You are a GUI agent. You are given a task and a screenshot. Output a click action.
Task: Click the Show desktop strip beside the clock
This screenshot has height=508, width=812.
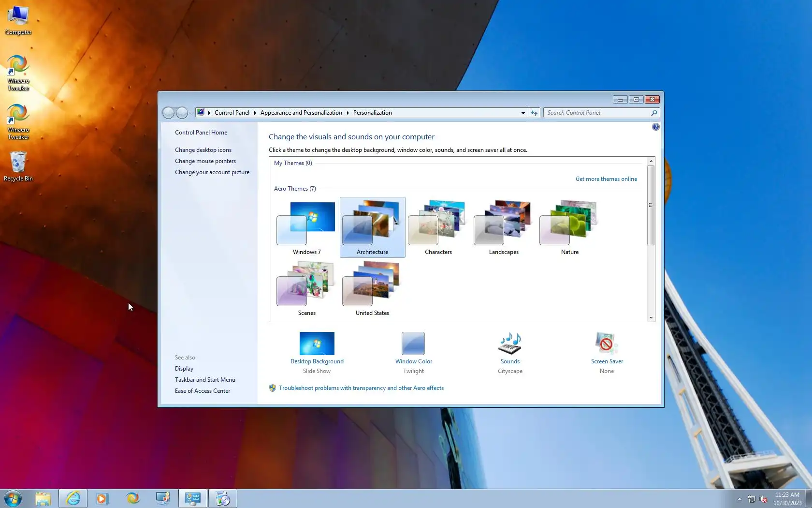coord(809,498)
